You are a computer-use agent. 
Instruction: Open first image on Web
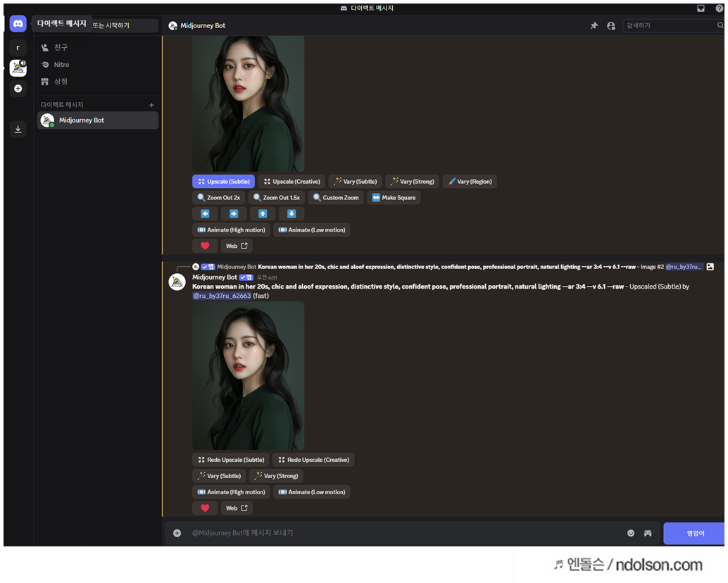tap(237, 246)
